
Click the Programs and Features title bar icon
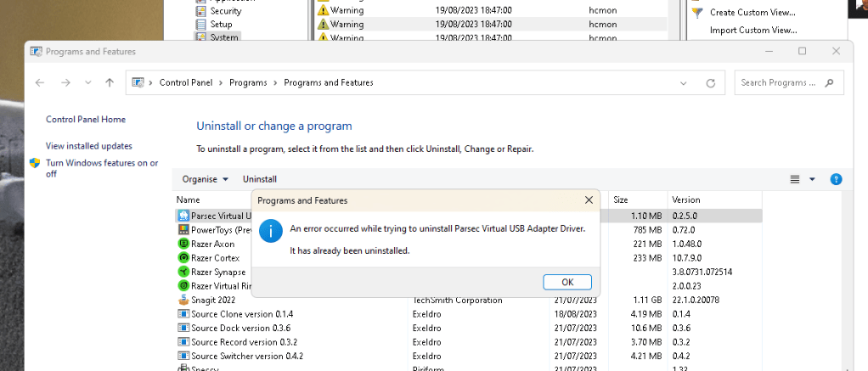(x=36, y=52)
